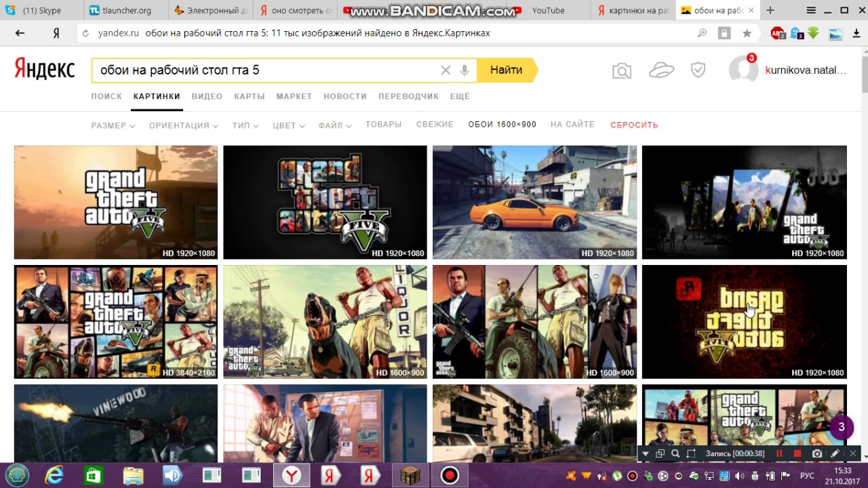Toggle the Свежие filter
This screenshot has height=488, width=868.
click(x=435, y=125)
